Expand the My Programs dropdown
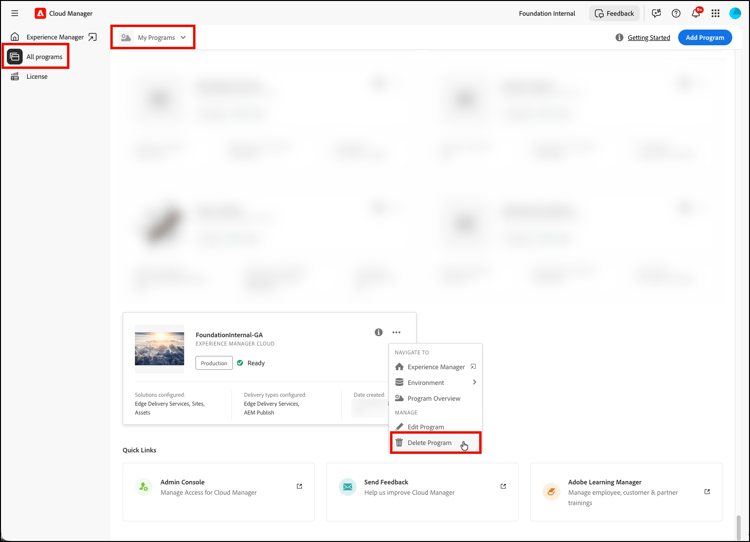The width and height of the screenshot is (750, 542). click(153, 37)
